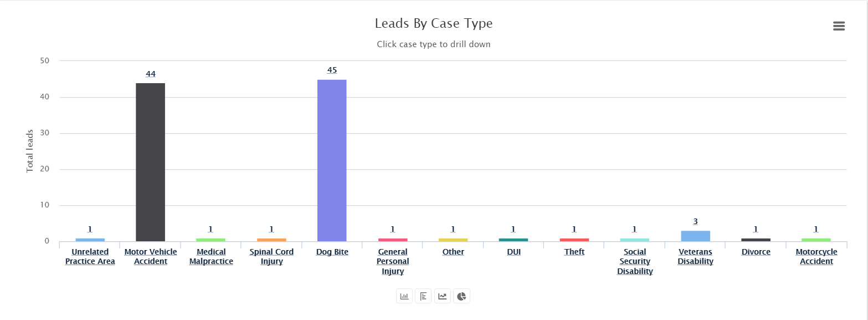Switch to line chart view
The width and height of the screenshot is (868, 320).
[442, 296]
